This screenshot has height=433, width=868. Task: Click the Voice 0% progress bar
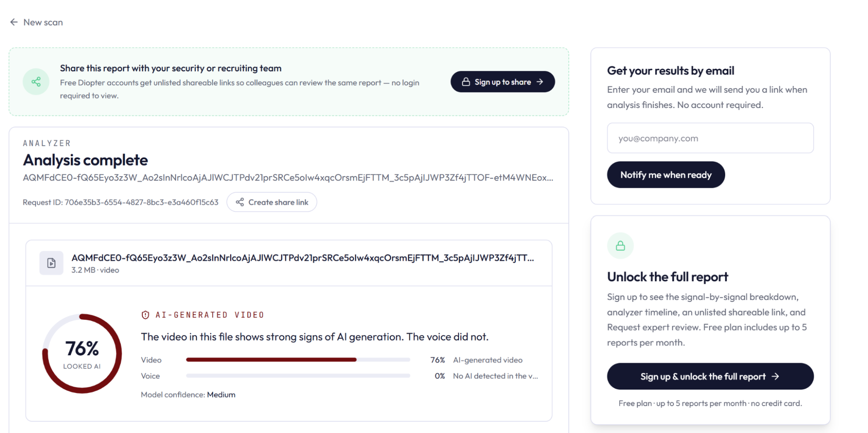pos(298,376)
